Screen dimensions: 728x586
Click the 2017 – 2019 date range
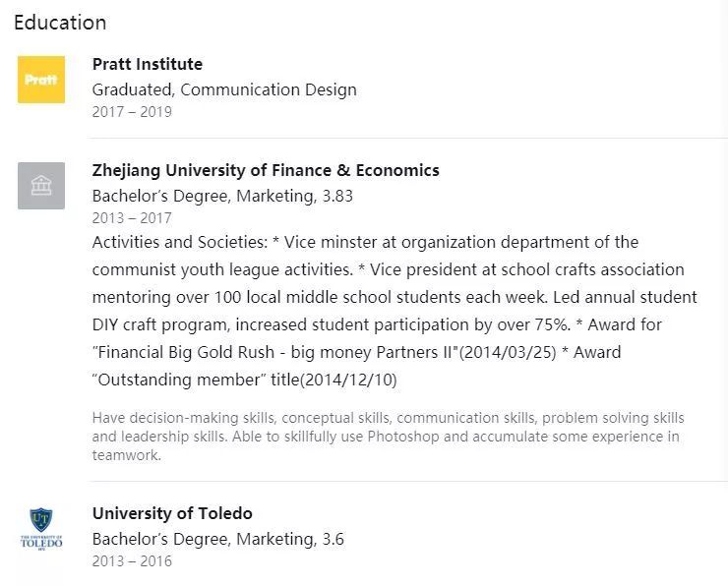[132, 112]
